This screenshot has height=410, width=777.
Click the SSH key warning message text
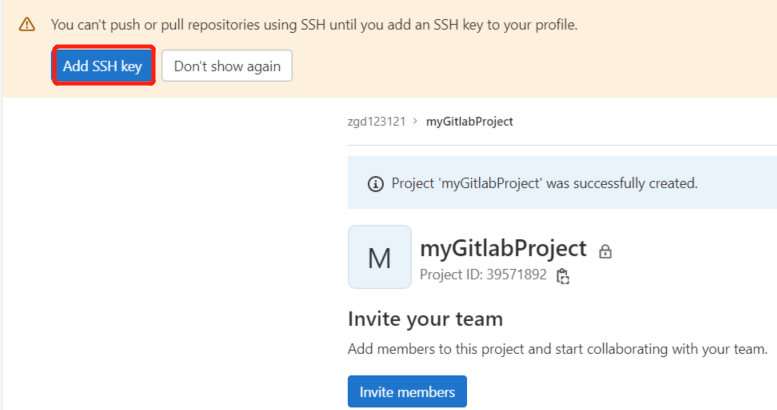tap(314, 25)
